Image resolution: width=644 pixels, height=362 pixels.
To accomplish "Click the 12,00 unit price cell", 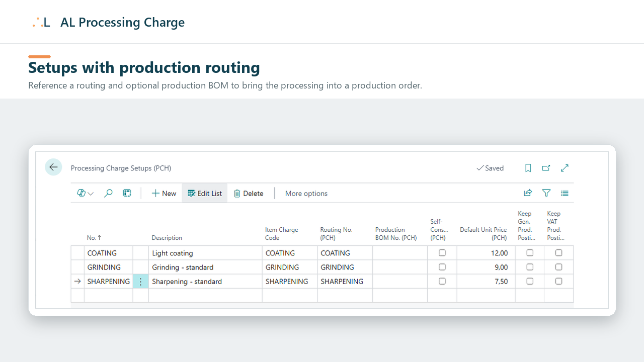I will point(486,253).
